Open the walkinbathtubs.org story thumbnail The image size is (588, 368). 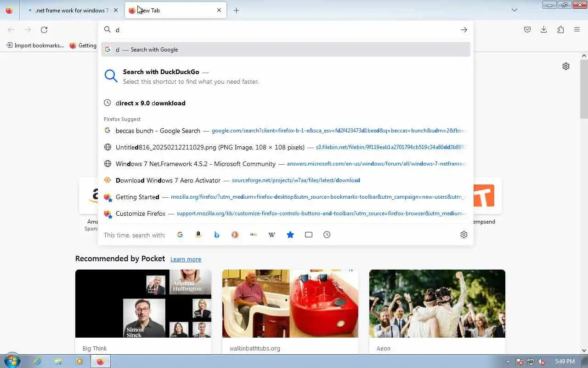coord(290,304)
